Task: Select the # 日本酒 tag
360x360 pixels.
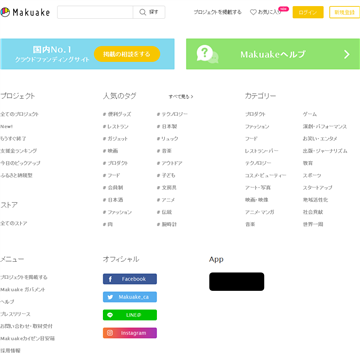Action: 113,200
